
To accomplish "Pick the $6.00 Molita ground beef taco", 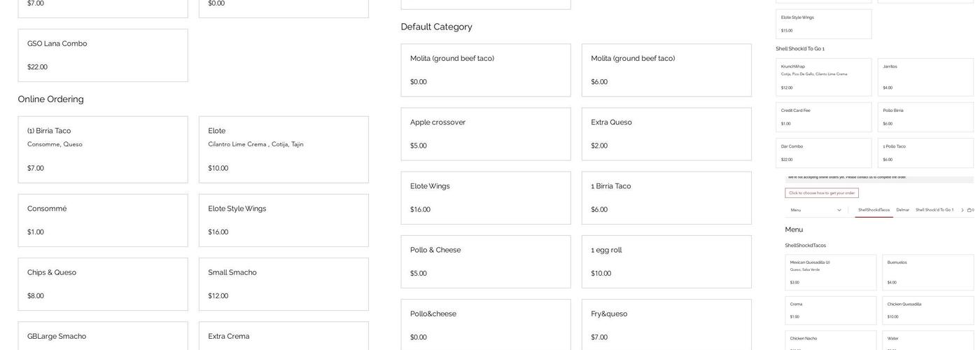I will pyautogui.click(x=666, y=70).
